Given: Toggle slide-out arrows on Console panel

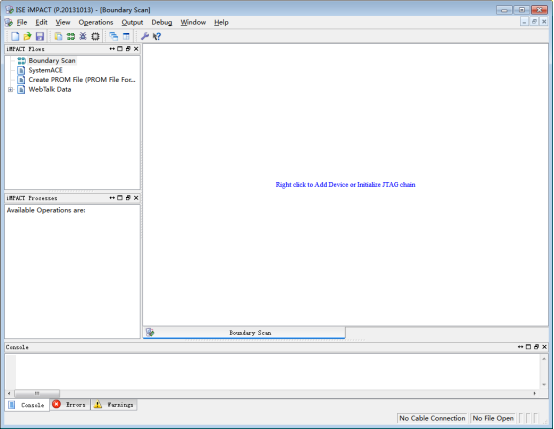Looking at the screenshot, I should point(520,347).
